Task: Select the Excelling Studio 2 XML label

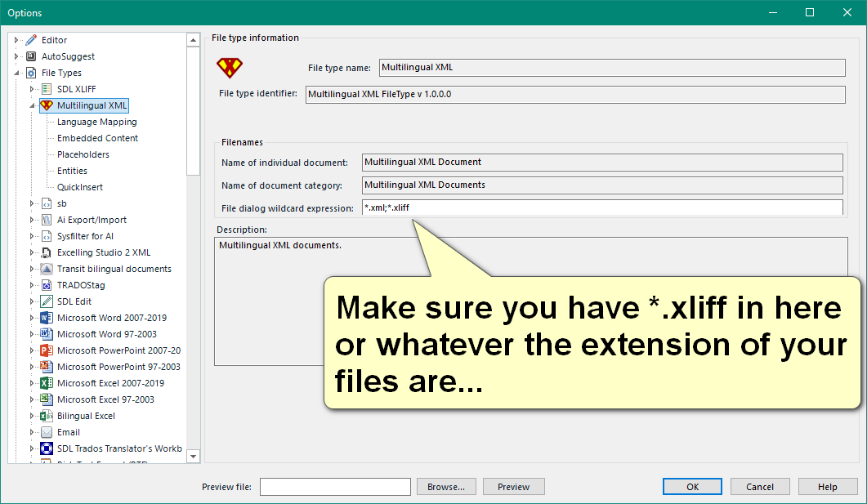Action: (x=104, y=252)
